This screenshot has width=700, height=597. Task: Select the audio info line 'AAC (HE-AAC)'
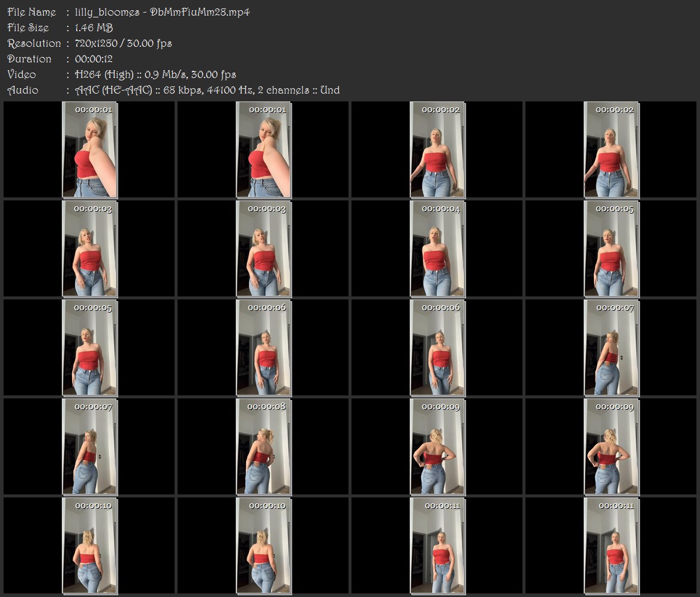114,90
